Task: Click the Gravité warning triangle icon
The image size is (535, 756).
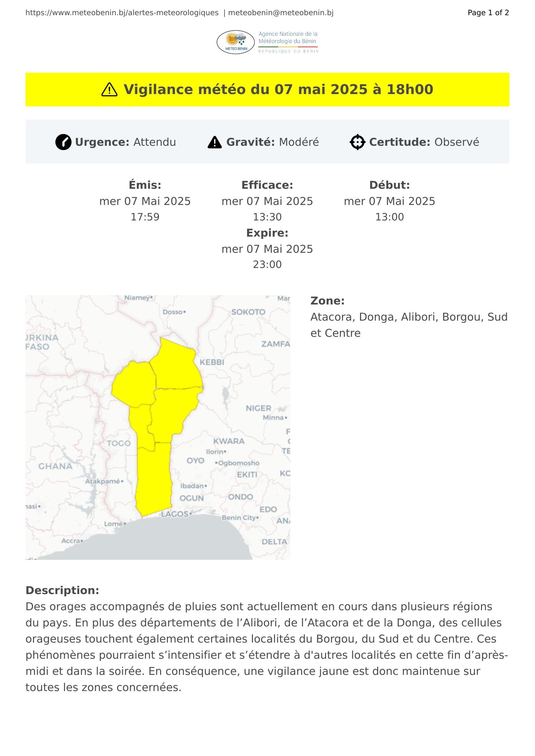Action: (x=215, y=142)
